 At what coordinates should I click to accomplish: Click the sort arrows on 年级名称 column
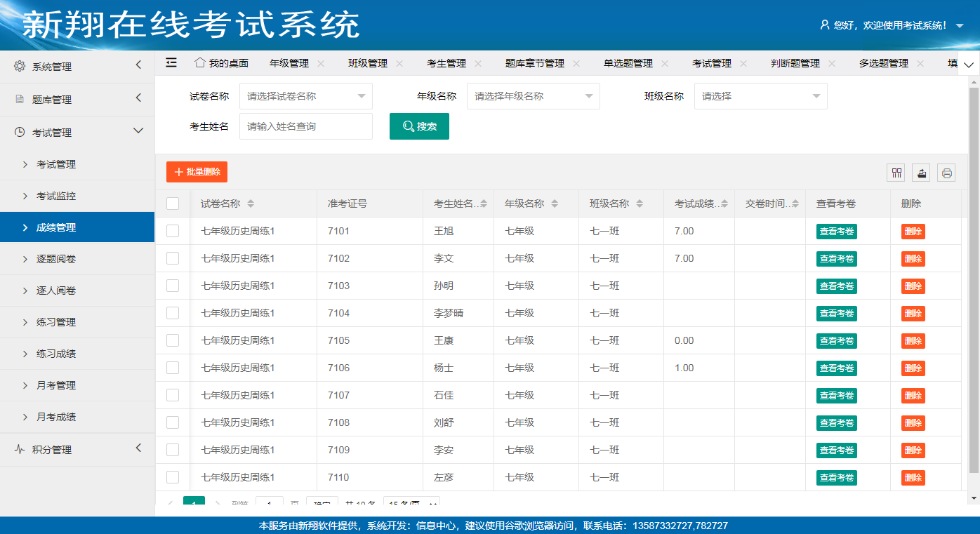pos(555,204)
